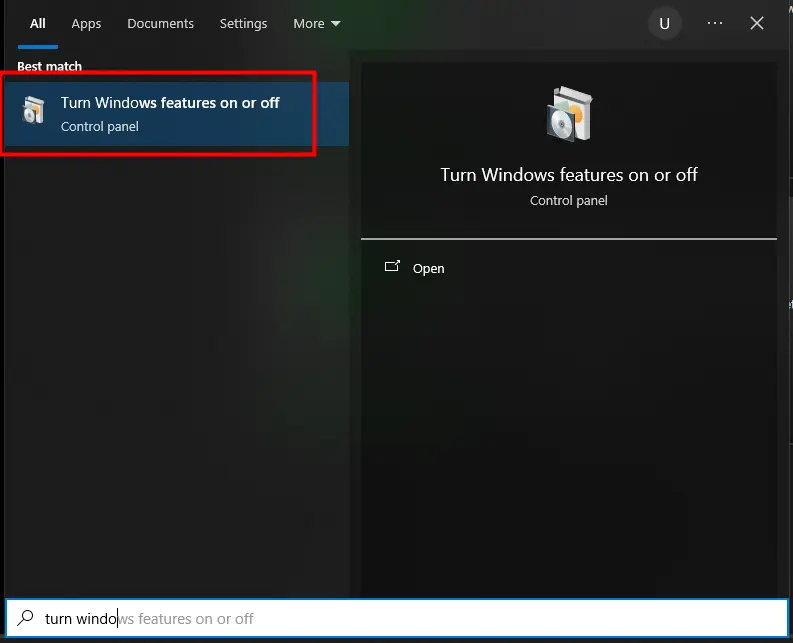Click the magnifier search icon

point(25,617)
